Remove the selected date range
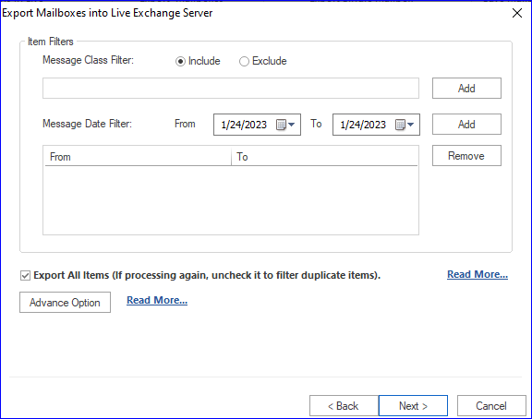 click(x=466, y=156)
